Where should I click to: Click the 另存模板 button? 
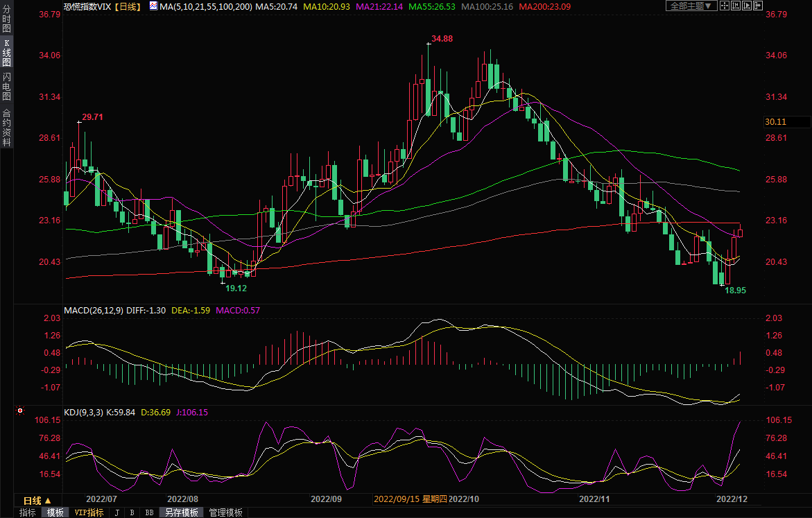[182, 512]
